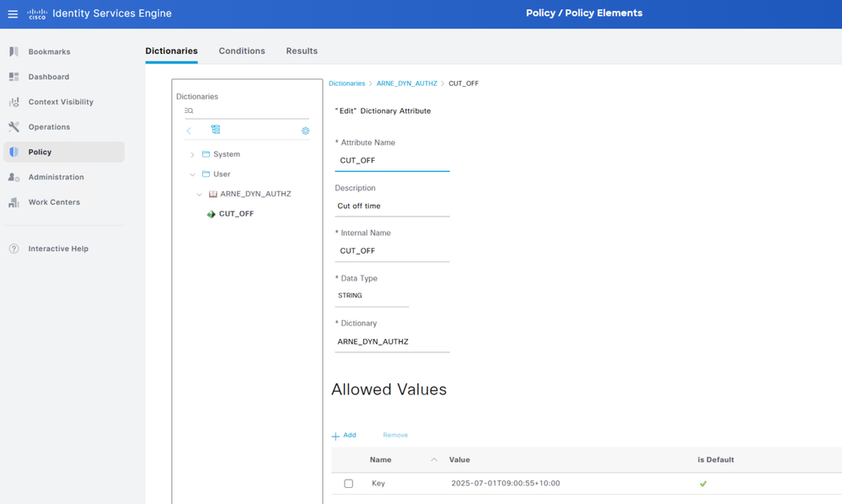The width and height of the screenshot is (842, 504).
Task: Click the Description field
Action: pyautogui.click(x=392, y=206)
